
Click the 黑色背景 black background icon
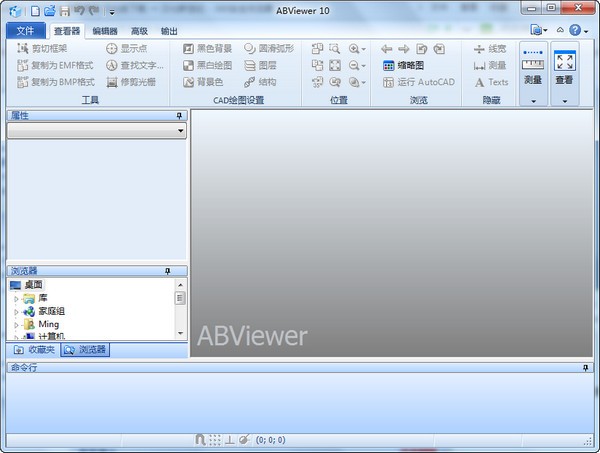tap(188, 48)
